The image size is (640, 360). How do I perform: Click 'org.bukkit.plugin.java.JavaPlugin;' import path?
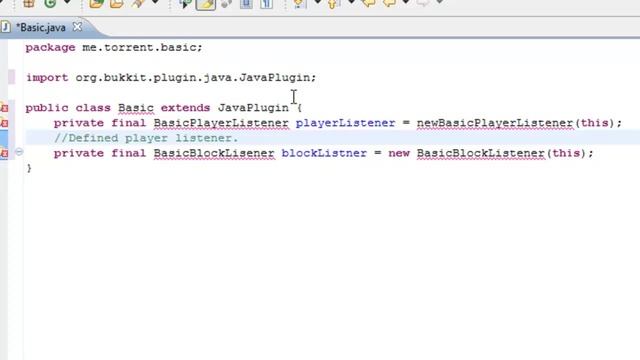tap(196, 78)
